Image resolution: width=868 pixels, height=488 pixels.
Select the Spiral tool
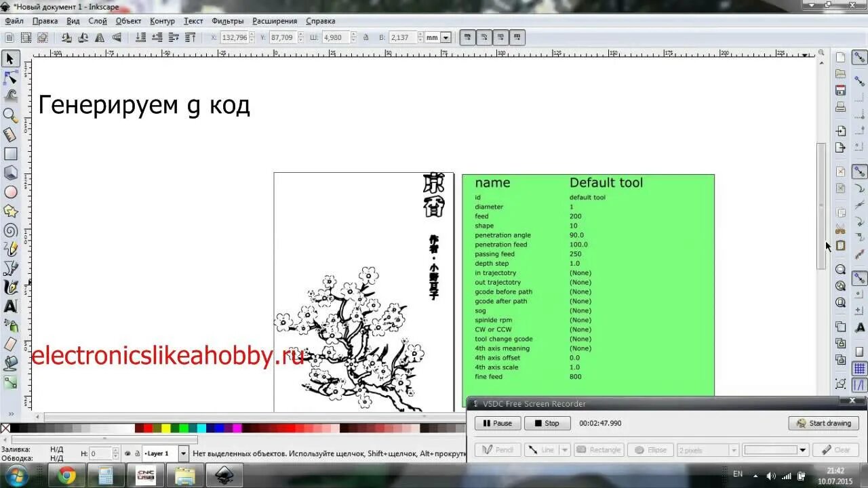tap(10, 230)
